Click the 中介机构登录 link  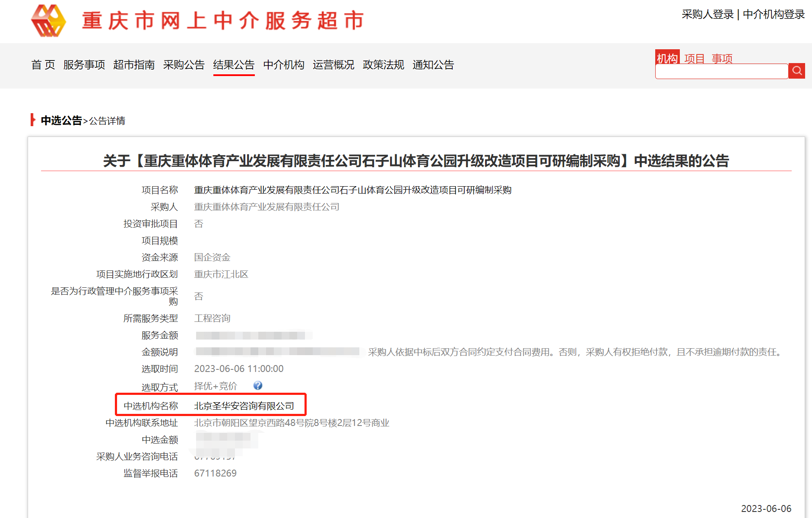click(774, 14)
